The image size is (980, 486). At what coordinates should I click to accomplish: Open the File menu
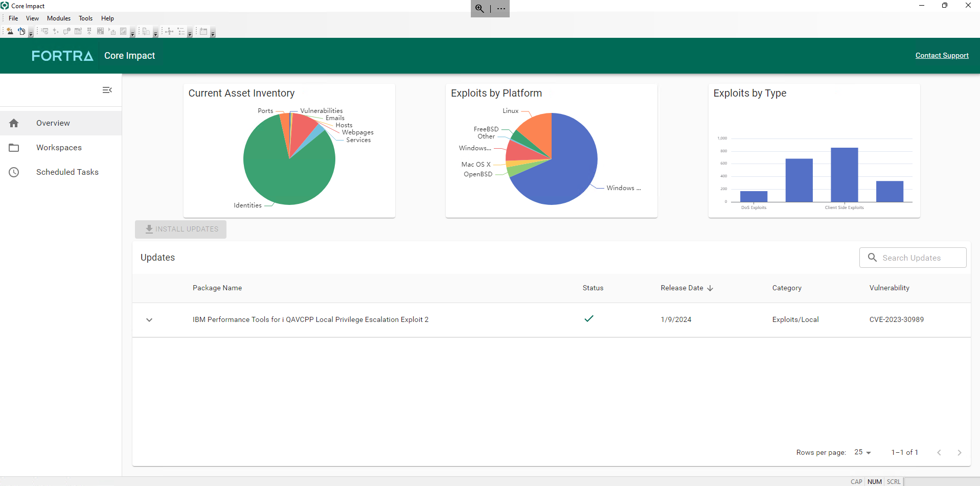13,18
